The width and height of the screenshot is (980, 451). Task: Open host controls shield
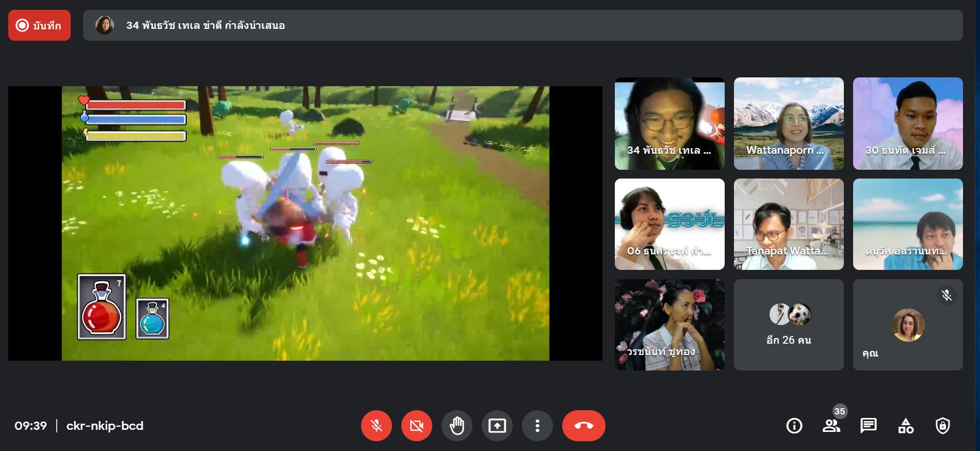(943, 426)
